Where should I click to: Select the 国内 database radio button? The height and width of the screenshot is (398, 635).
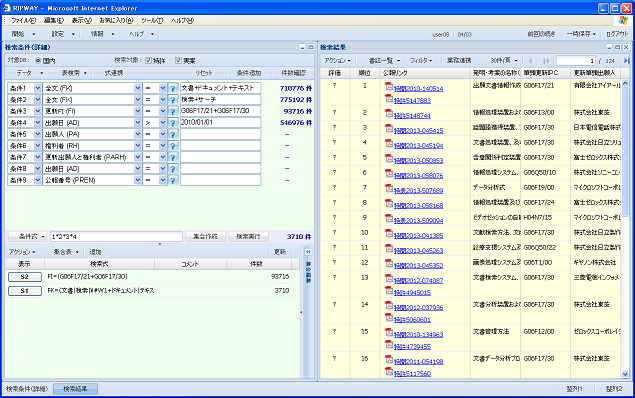[x=38, y=61]
